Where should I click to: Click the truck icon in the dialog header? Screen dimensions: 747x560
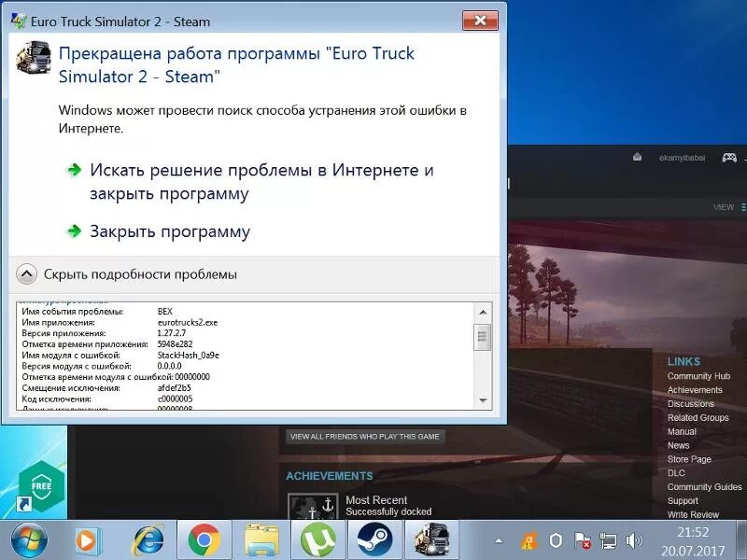[x=34, y=58]
